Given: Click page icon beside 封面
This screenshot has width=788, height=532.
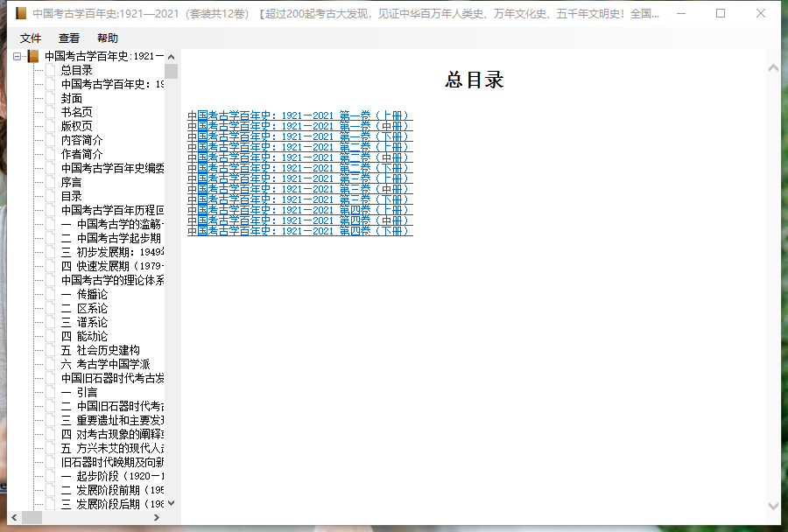Looking at the screenshot, I should 50,98.
